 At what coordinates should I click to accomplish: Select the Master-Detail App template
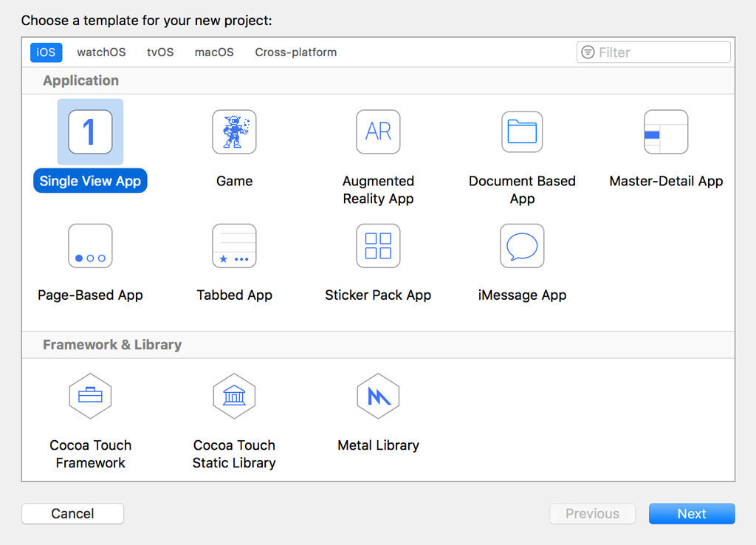[x=666, y=132]
